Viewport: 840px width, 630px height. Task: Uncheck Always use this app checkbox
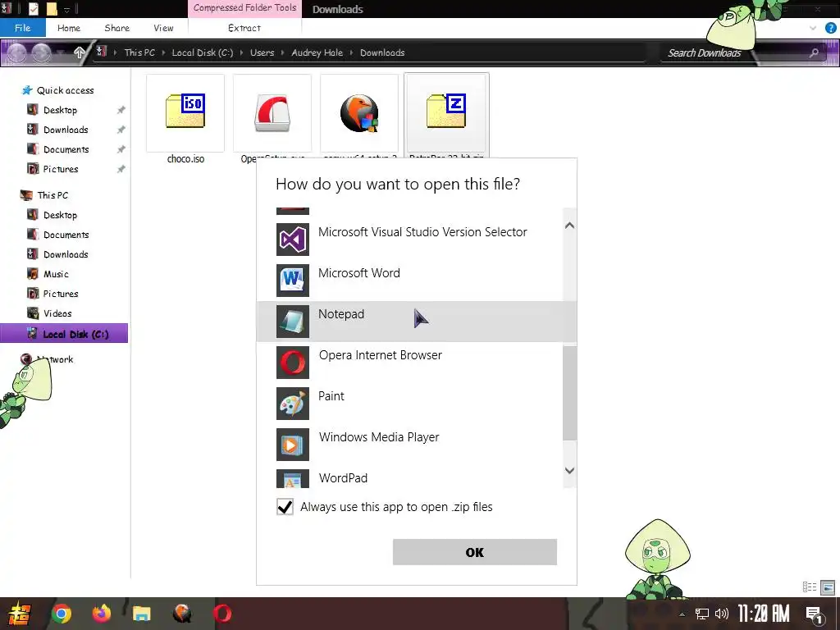click(285, 507)
